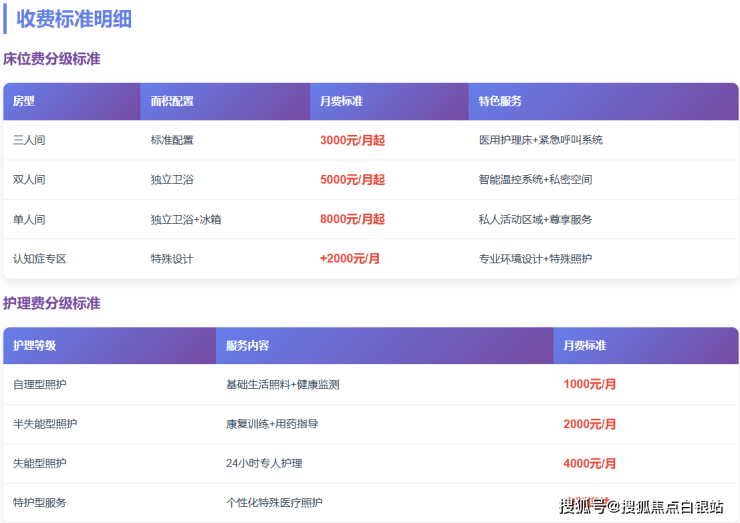Click the 房型 column header
This screenshot has height=523, width=740.
(x=24, y=101)
